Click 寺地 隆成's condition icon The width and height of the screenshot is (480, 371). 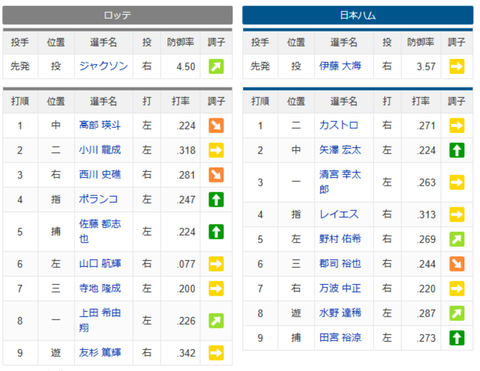216,288
